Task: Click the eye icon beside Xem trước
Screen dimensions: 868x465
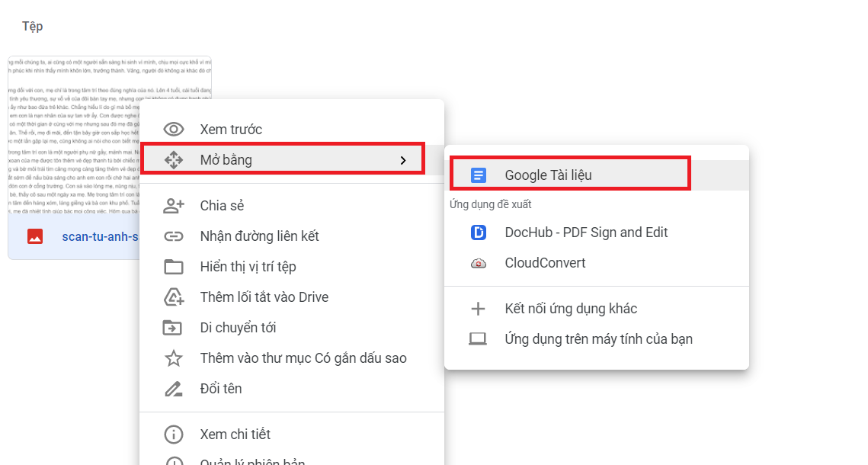Action: (174, 129)
